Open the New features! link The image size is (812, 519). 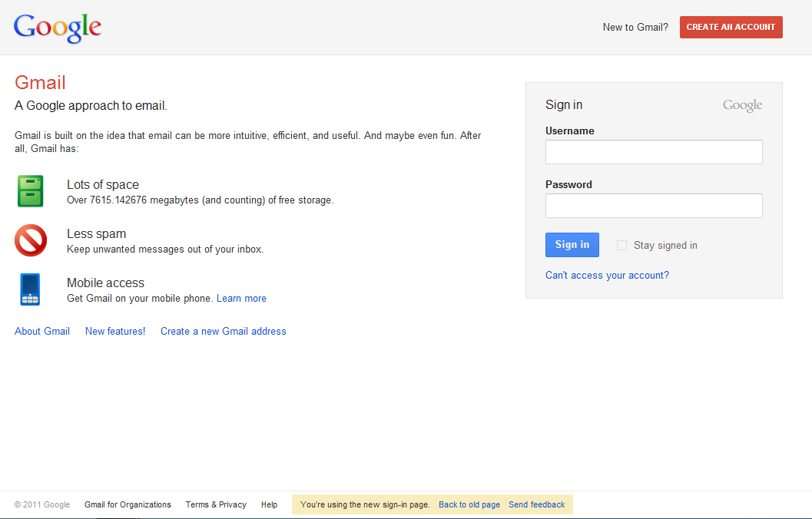click(x=115, y=331)
